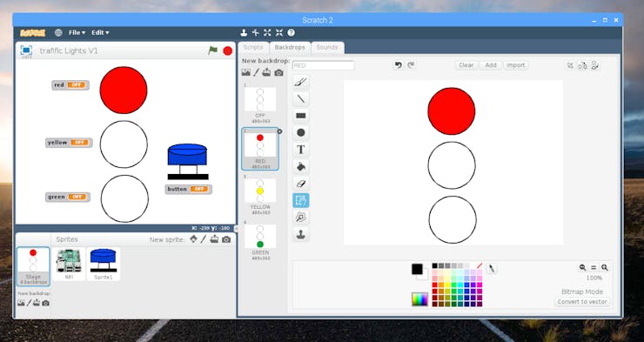Click the red stop button
Screen dimensions: 644x342
227,50
